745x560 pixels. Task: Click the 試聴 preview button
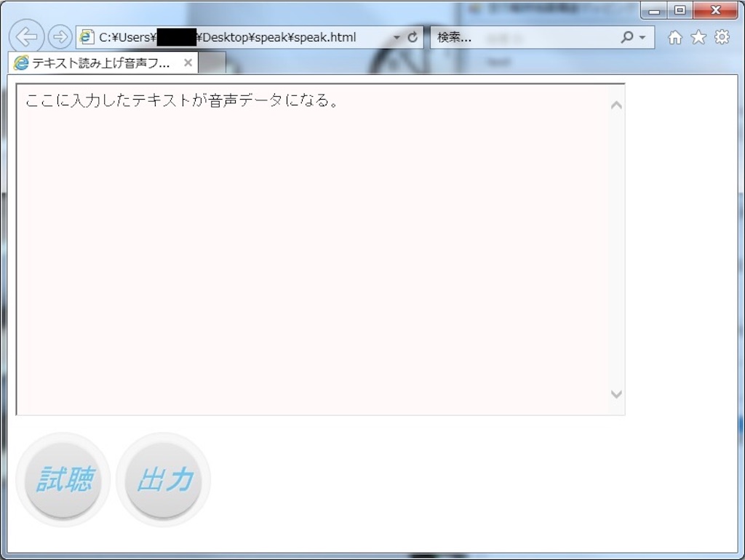pyautogui.click(x=63, y=479)
